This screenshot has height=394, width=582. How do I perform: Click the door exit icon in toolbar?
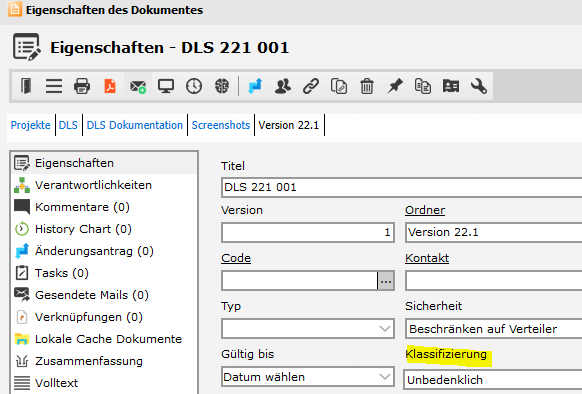click(x=26, y=86)
